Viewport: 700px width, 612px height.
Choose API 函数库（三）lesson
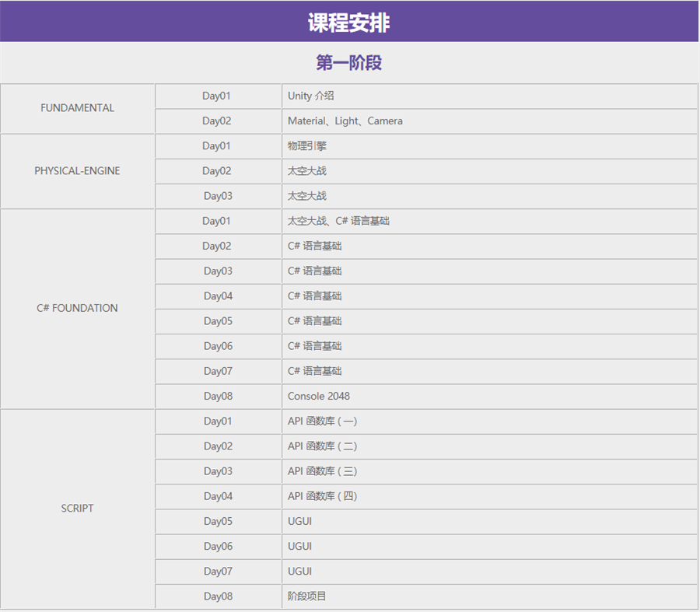(x=322, y=471)
